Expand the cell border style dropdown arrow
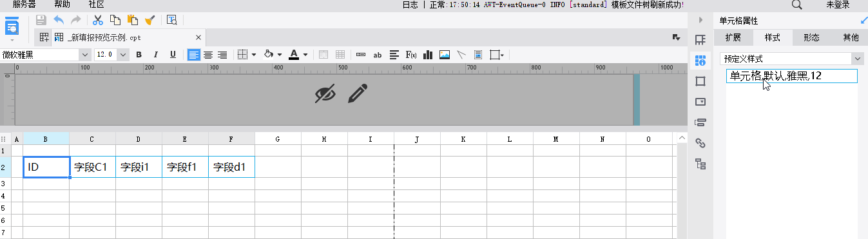Screen dimensions: 868x239 pyautogui.click(x=254, y=55)
